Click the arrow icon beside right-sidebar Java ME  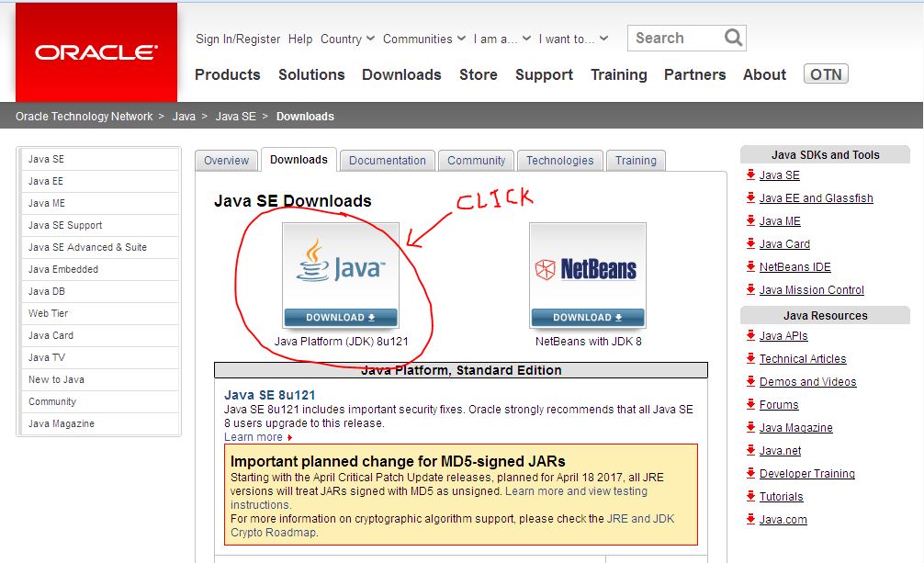pos(750,220)
